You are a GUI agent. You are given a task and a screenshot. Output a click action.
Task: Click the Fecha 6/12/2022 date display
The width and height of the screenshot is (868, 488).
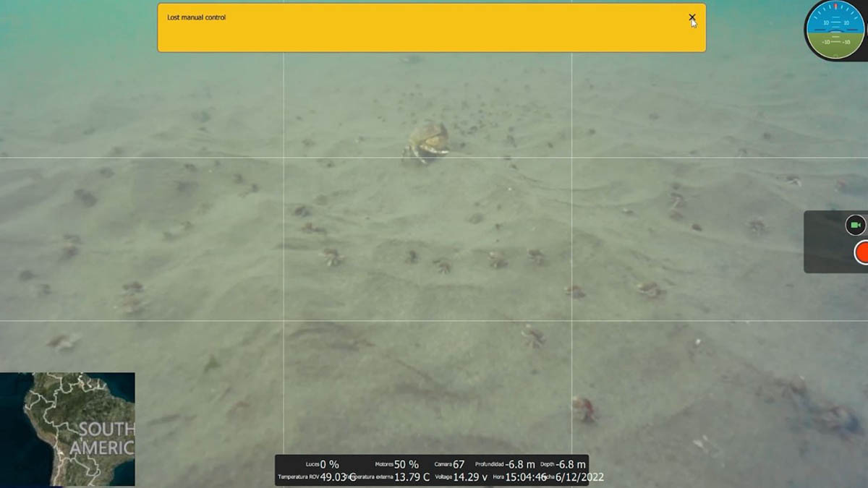click(x=577, y=477)
